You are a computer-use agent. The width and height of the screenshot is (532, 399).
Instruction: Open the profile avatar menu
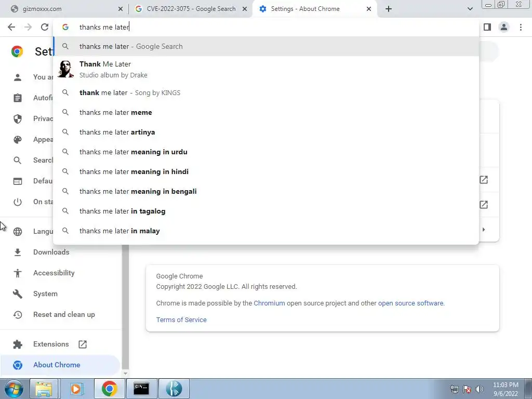[x=504, y=27]
